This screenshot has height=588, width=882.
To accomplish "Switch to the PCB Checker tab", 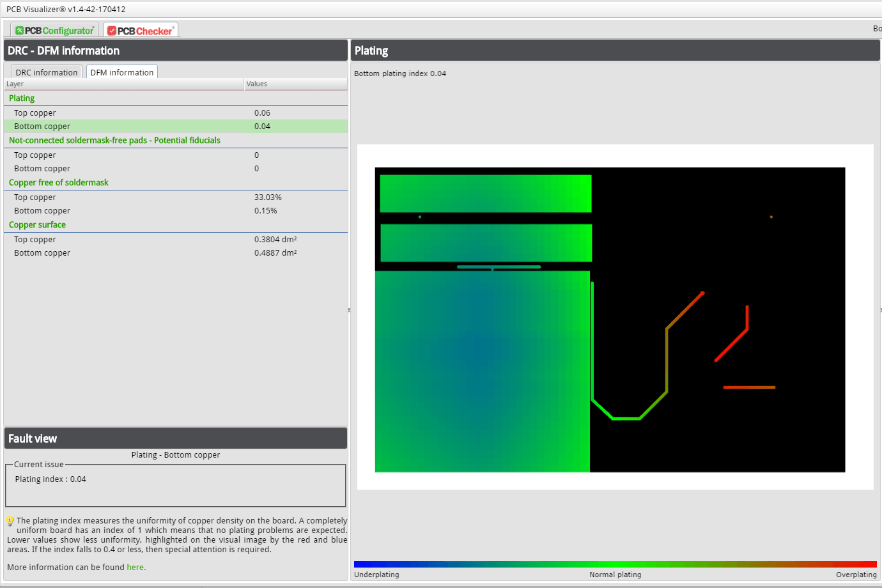I will (141, 31).
